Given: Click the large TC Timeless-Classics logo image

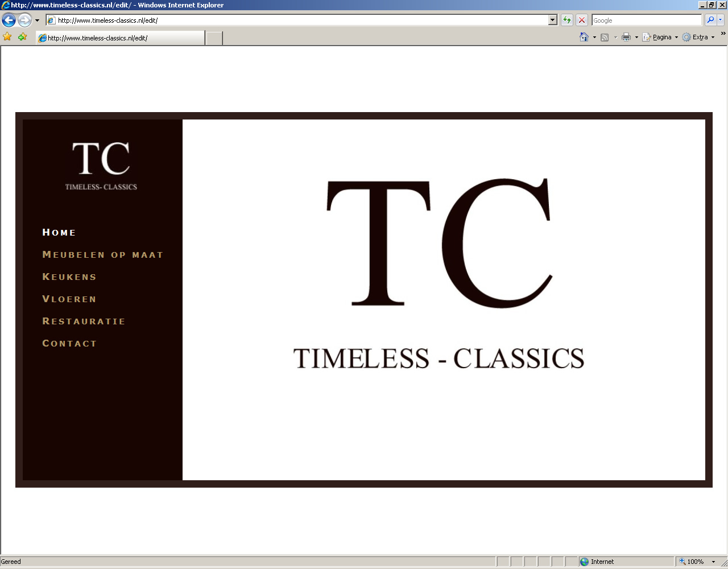Looking at the screenshot, I should (439, 274).
